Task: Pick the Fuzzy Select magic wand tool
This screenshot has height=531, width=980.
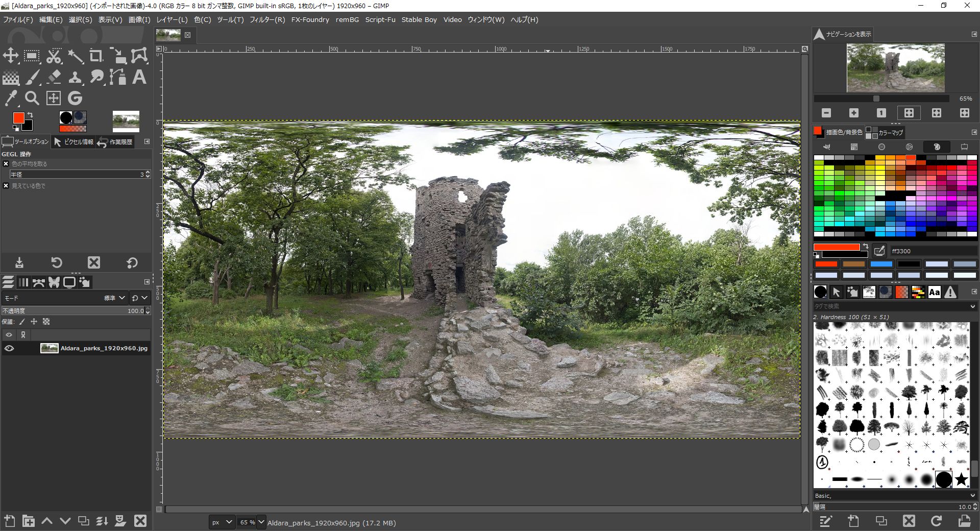Action: [x=75, y=56]
